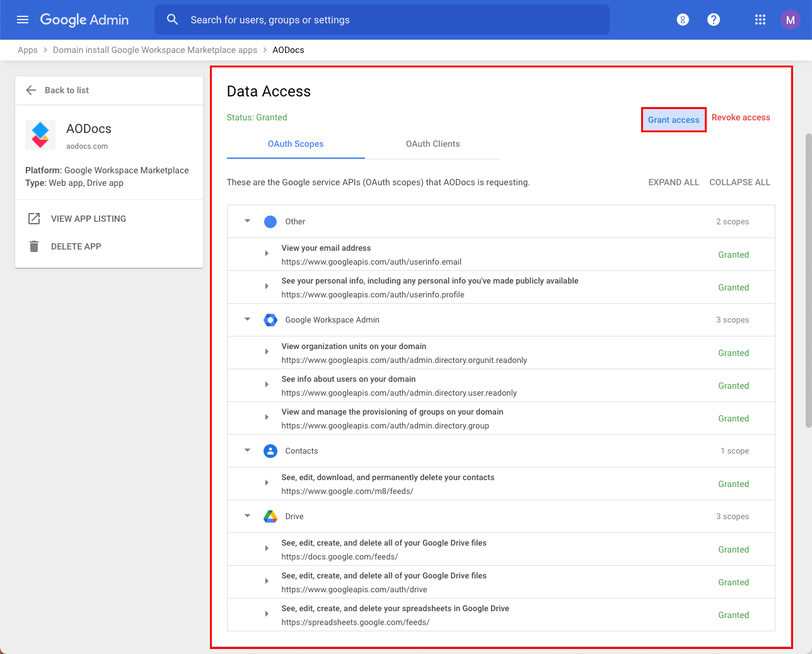Click Granted status for admin.directory.group
Screen dimensions: 812x654
tap(733, 418)
